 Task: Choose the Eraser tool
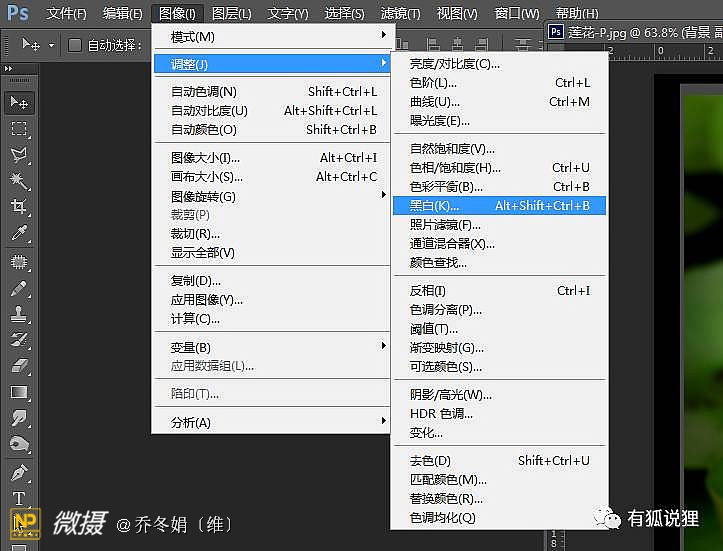[18, 366]
